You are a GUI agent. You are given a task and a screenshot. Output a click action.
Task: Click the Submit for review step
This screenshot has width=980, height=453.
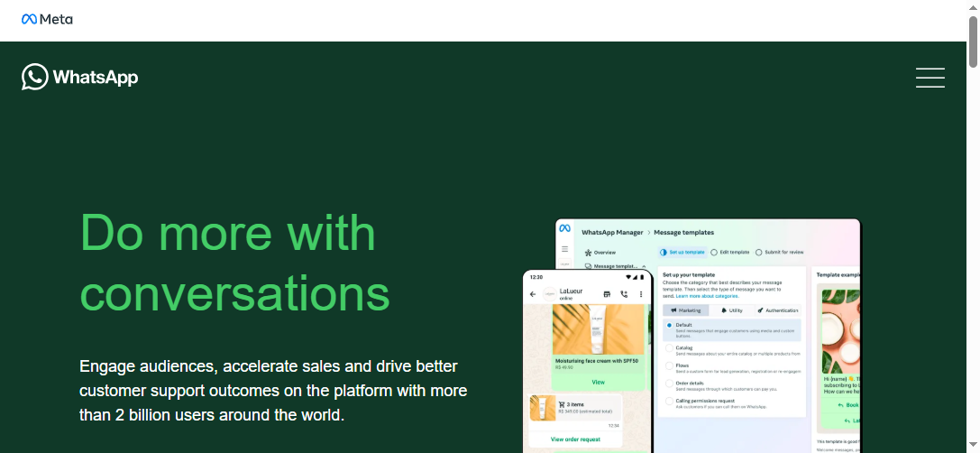(779, 252)
